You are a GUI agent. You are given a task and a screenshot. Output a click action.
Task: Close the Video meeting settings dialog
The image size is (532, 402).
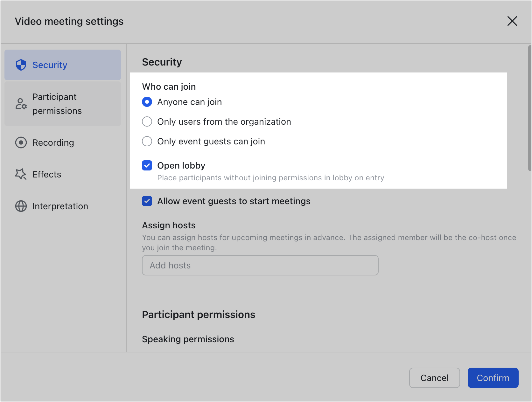click(512, 21)
